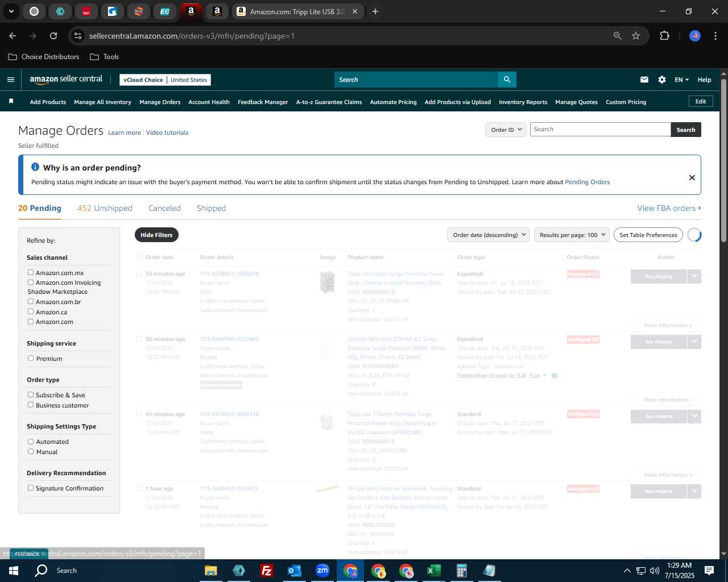Open the Results per page dropdown
This screenshot has height=582, width=728.
pos(572,235)
